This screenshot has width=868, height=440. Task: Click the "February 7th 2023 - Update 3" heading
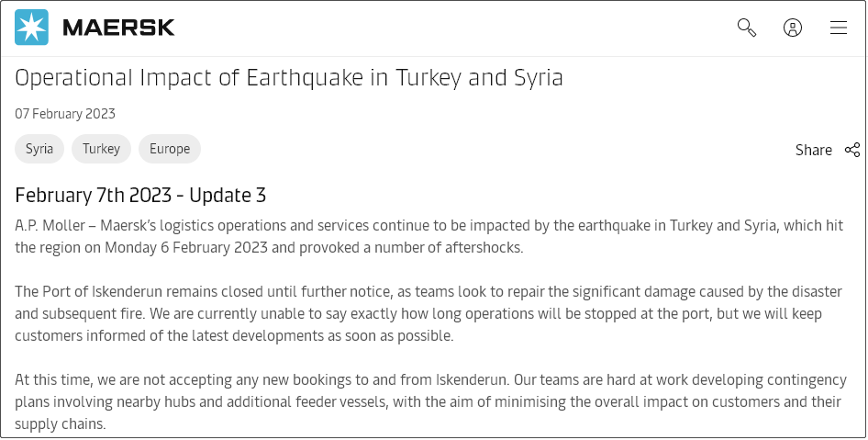(140, 195)
